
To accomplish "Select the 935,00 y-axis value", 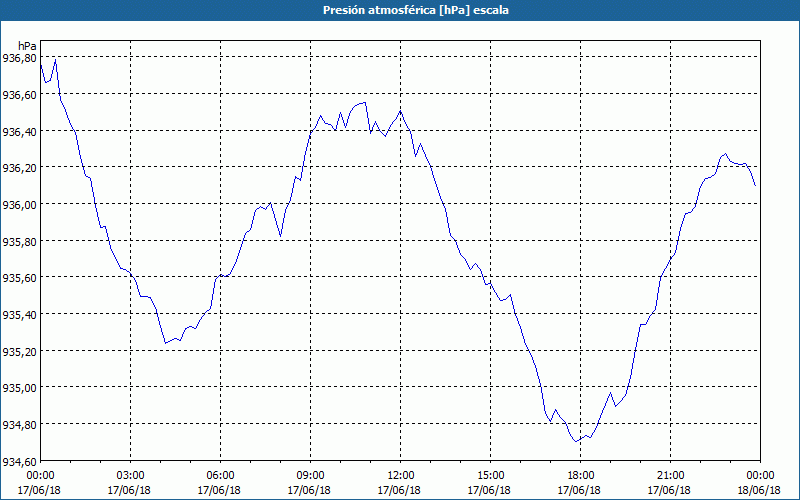I will 19,388.
